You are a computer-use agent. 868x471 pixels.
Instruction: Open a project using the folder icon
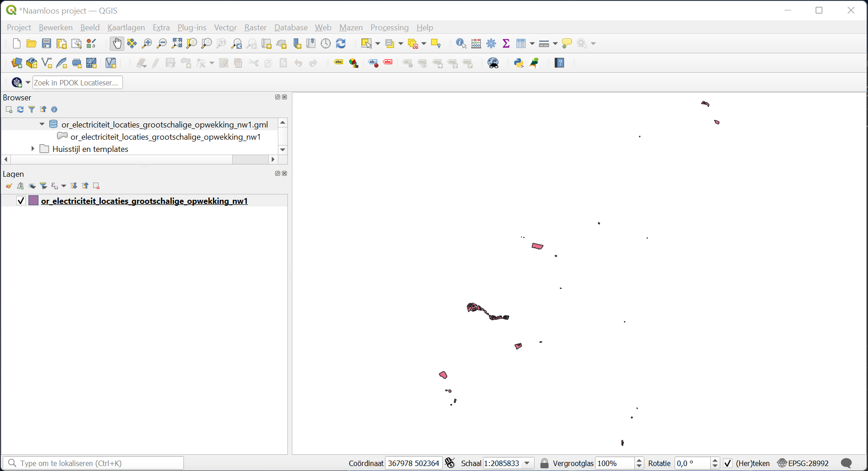[32, 43]
